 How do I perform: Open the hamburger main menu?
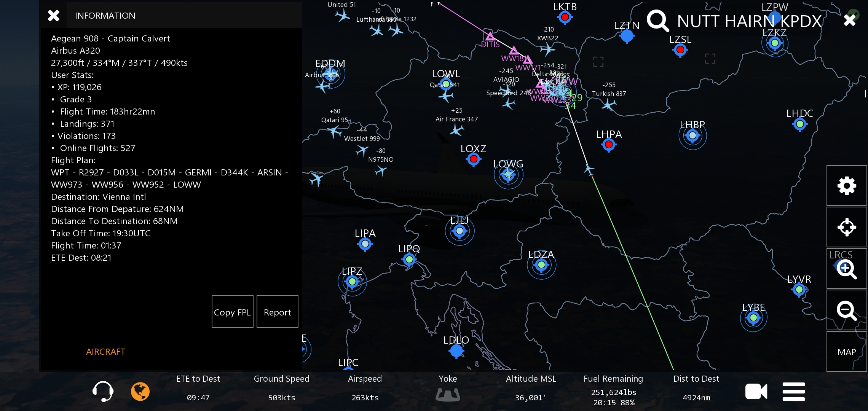pyautogui.click(x=794, y=391)
